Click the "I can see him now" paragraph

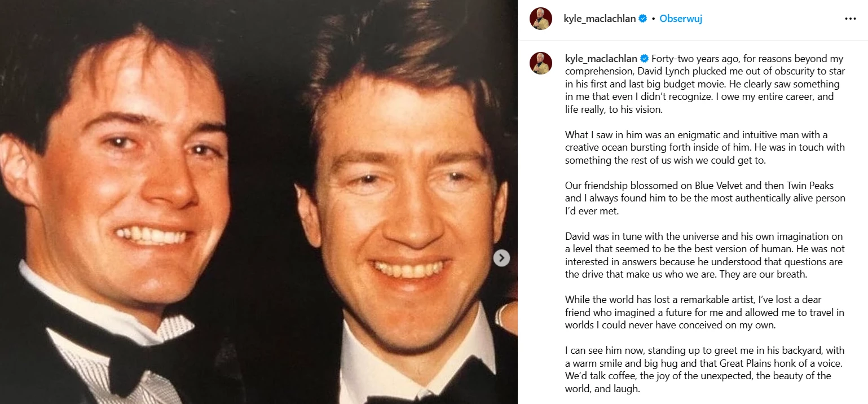point(705,370)
